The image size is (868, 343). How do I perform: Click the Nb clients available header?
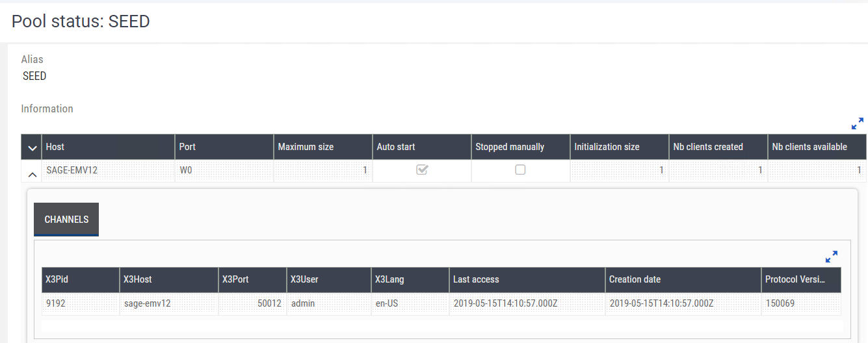click(x=817, y=147)
